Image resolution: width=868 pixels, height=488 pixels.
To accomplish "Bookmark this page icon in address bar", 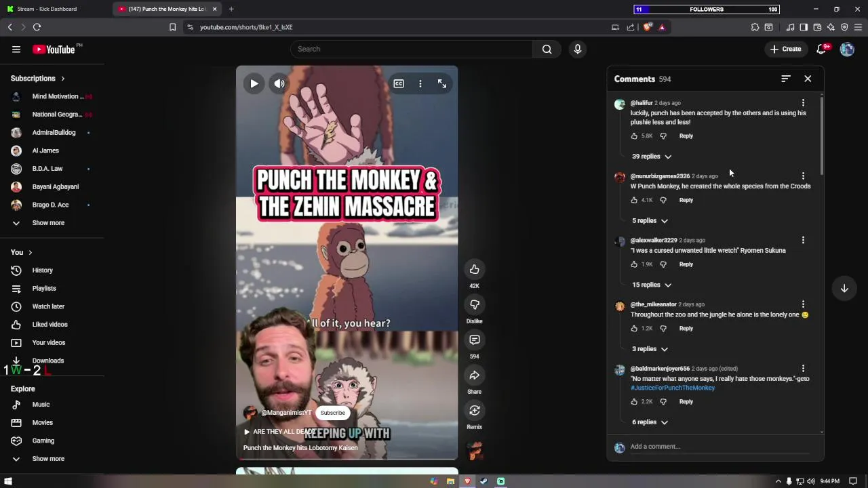I will (x=172, y=27).
